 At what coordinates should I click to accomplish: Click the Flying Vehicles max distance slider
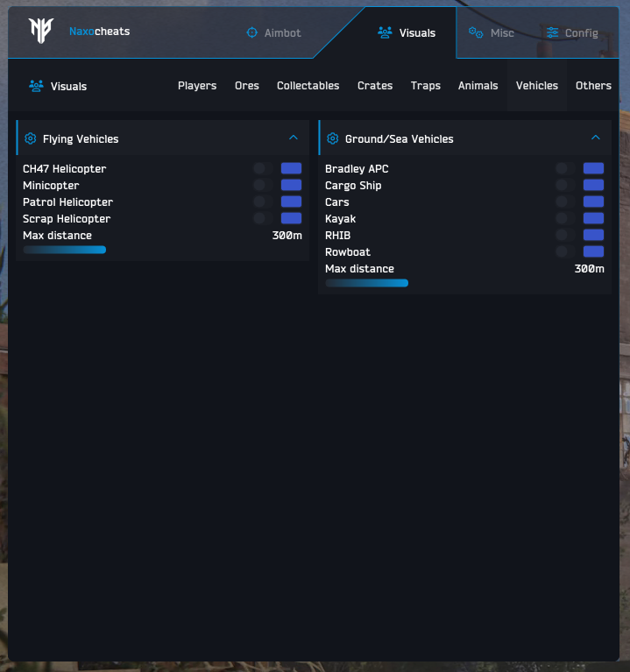tap(162, 250)
